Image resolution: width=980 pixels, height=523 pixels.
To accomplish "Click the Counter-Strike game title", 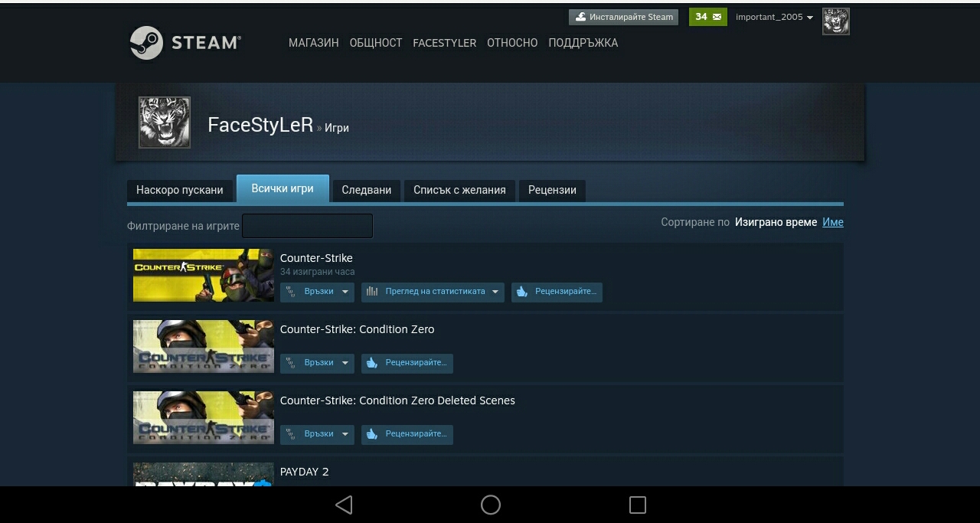I will coord(316,258).
